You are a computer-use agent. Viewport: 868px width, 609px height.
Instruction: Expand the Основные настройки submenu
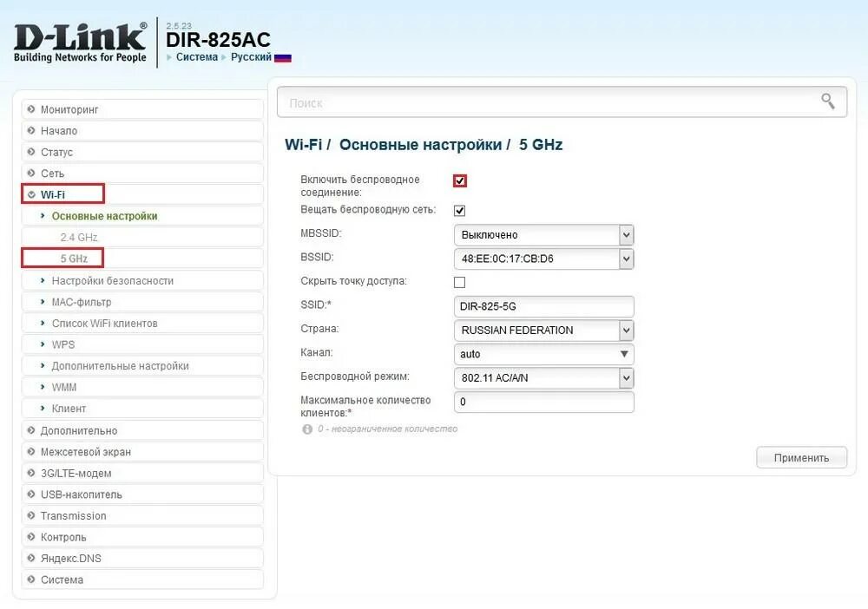142,216
